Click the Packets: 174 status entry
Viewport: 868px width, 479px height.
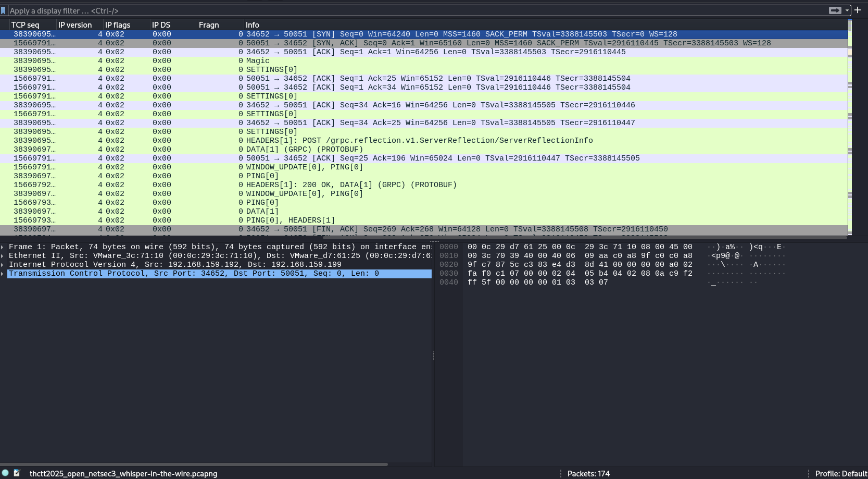[x=588, y=473]
